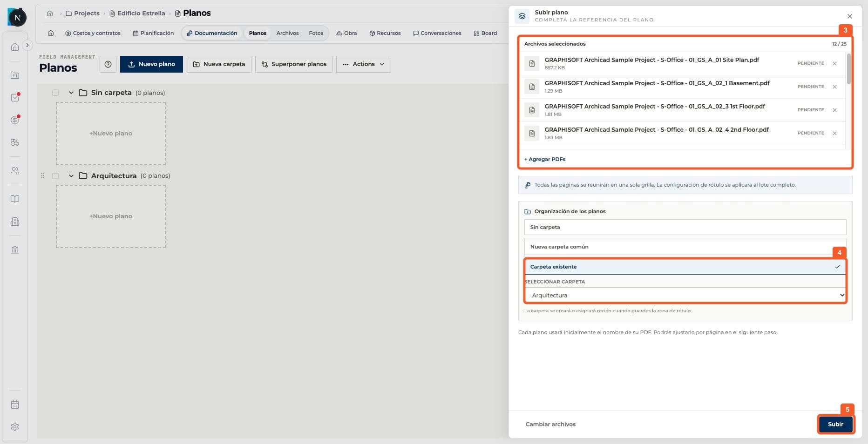Close the Subir plano panel
The height and width of the screenshot is (444, 868).
[x=850, y=16]
